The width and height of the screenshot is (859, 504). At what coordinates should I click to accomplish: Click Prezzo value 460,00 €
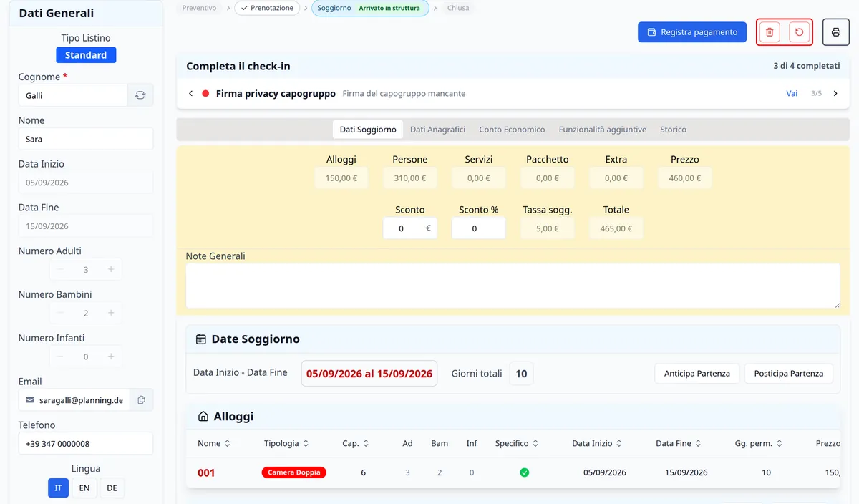click(x=685, y=178)
